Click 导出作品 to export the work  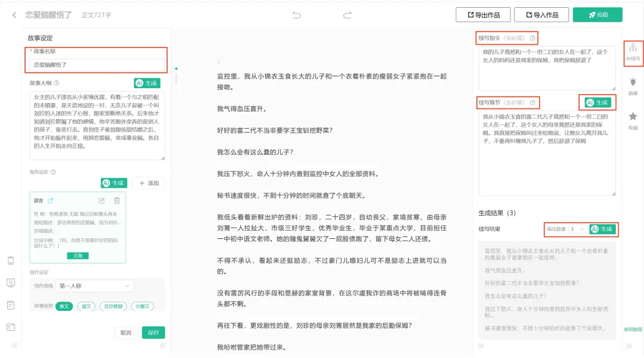484,14
